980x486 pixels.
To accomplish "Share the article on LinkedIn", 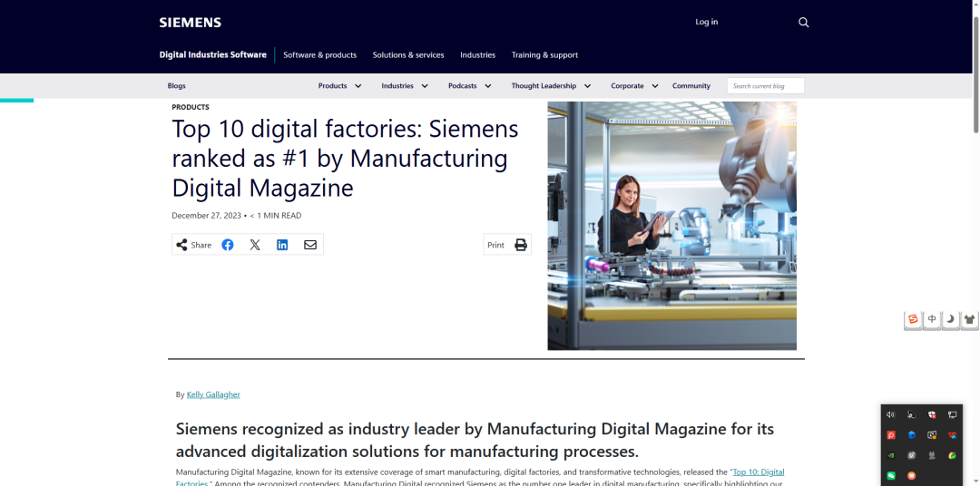I will pos(282,245).
